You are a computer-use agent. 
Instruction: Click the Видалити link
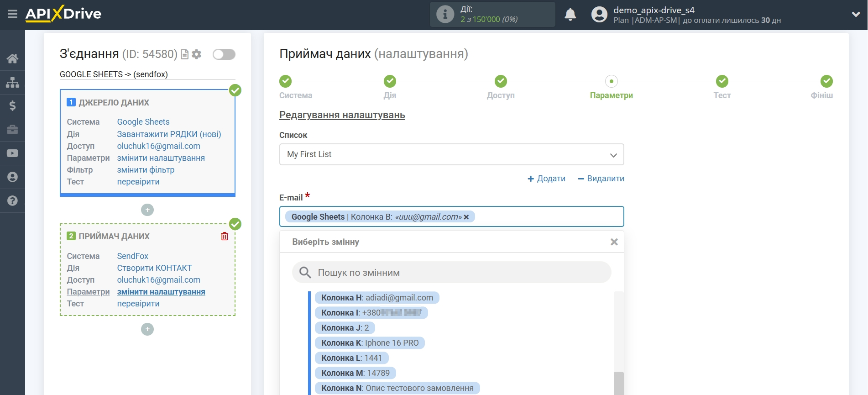coord(601,179)
